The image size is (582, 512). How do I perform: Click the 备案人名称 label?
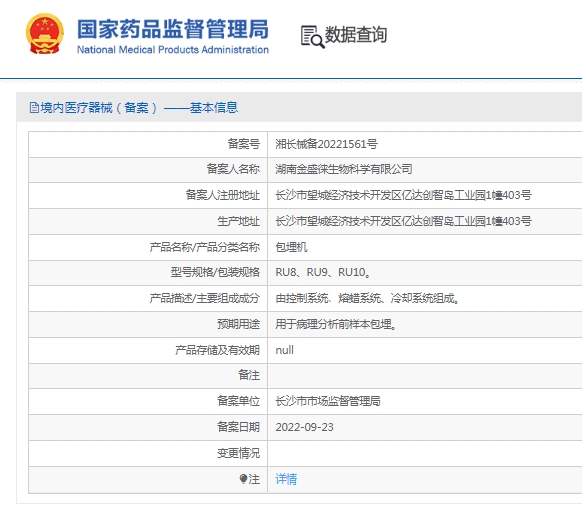(233, 169)
